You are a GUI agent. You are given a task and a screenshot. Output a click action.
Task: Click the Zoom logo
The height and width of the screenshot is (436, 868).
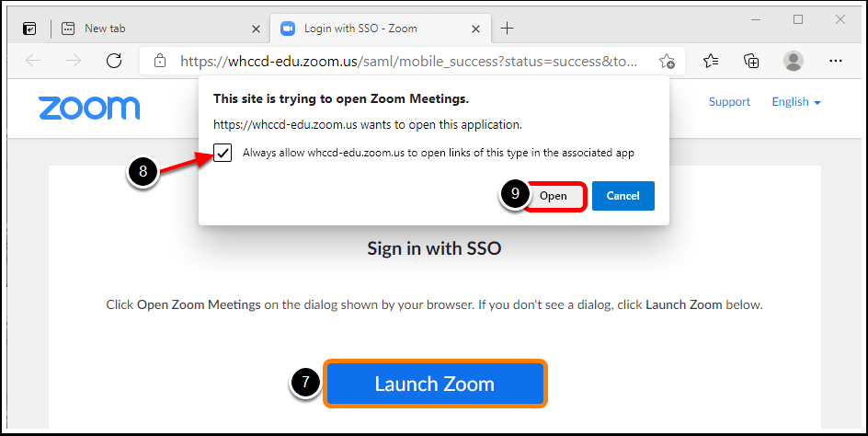89,108
